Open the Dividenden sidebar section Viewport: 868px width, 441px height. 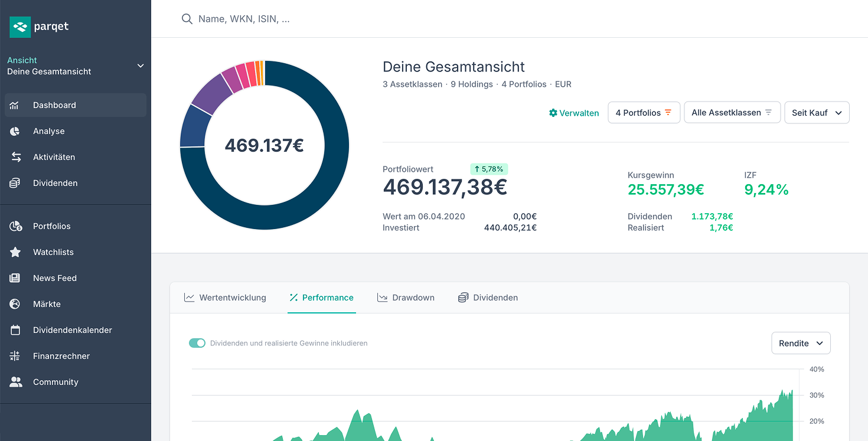pyautogui.click(x=54, y=183)
